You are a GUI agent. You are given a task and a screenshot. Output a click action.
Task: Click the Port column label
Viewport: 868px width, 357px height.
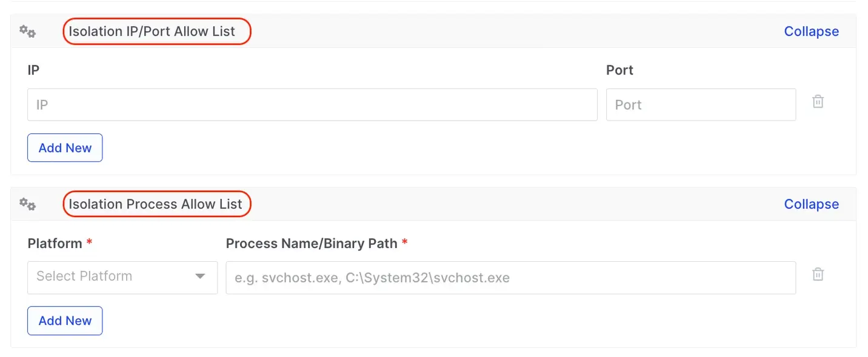point(619,70)
